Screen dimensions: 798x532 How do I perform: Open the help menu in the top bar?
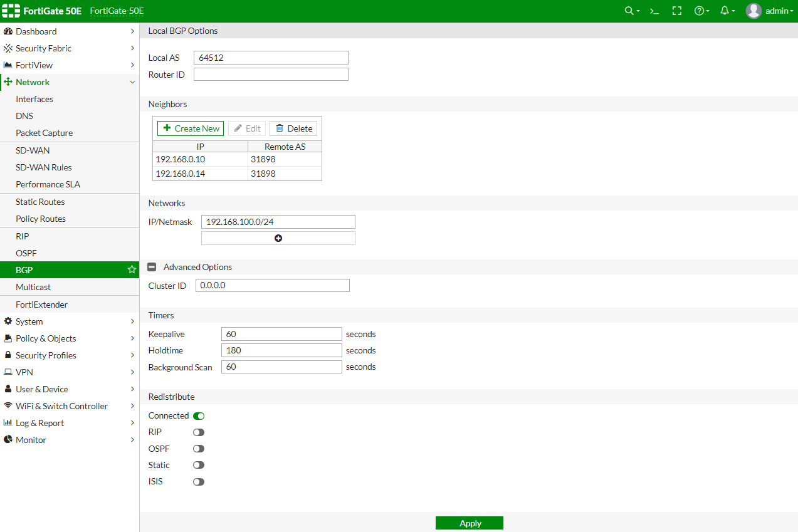click(x=700, y=11)
